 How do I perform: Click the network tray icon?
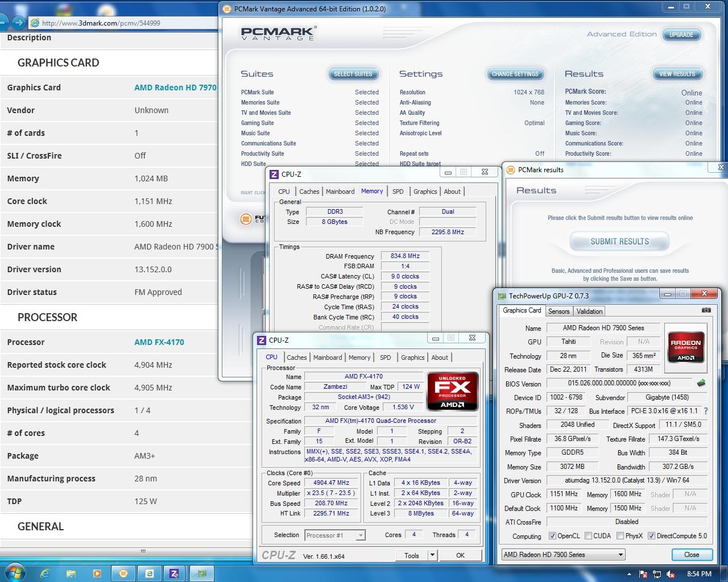pyautogui.click(x=657, y=574)
